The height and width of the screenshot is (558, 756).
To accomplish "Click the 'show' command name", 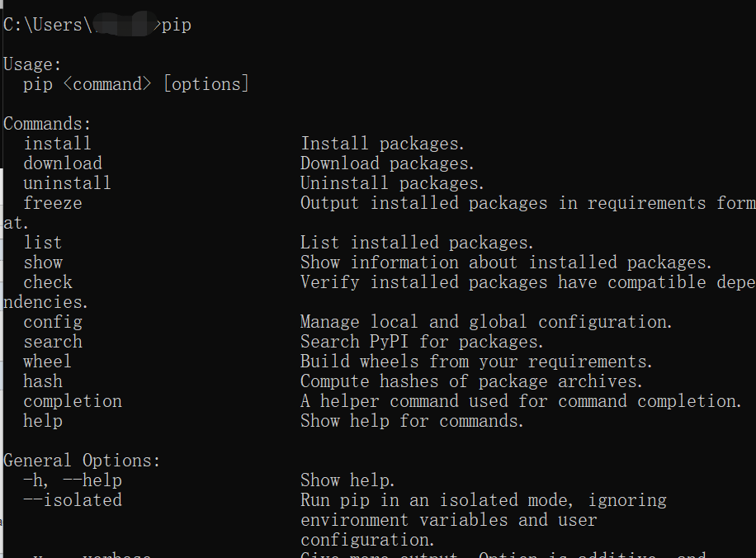I will click(43, 262).
